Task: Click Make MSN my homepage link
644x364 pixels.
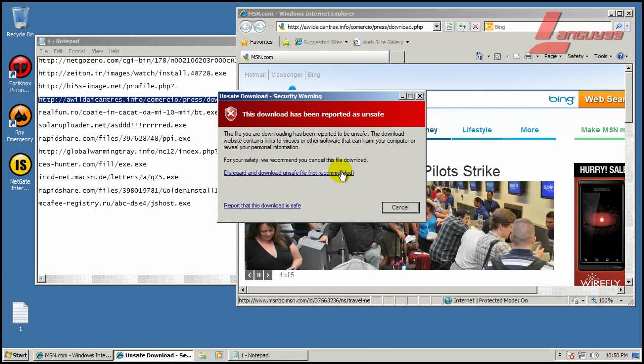Action: [603, 130]
